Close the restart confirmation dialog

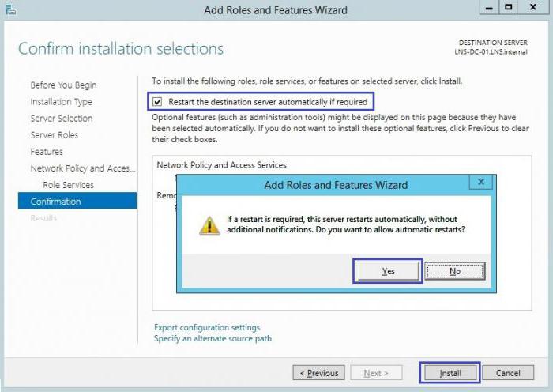480,182
